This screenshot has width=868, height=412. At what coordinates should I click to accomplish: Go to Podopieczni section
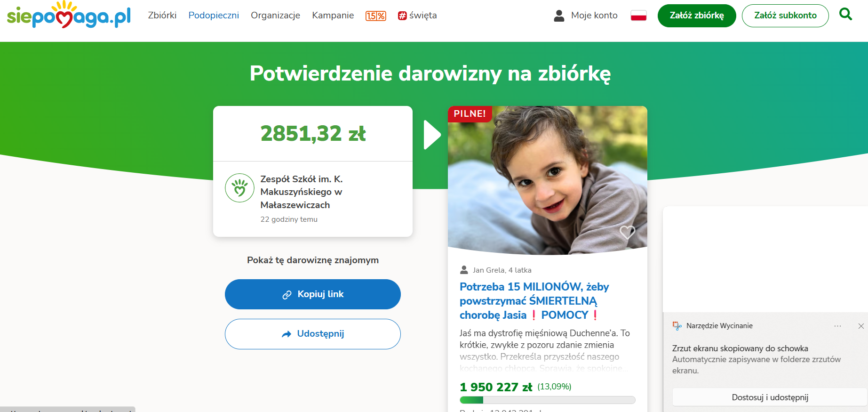(214, 16)
